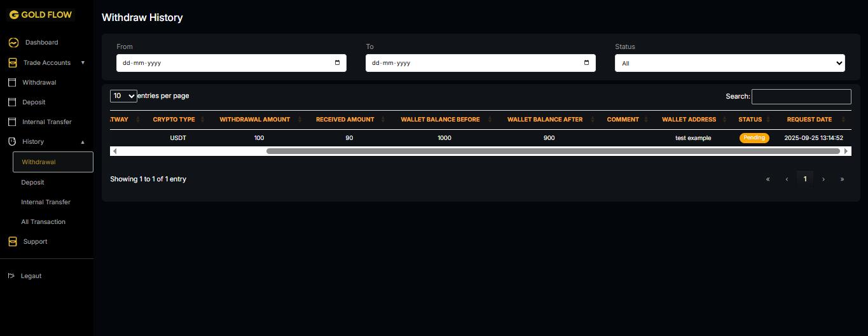Go to next page of results
The height and width of the screenshot is (336, 868).
(823, 179)
